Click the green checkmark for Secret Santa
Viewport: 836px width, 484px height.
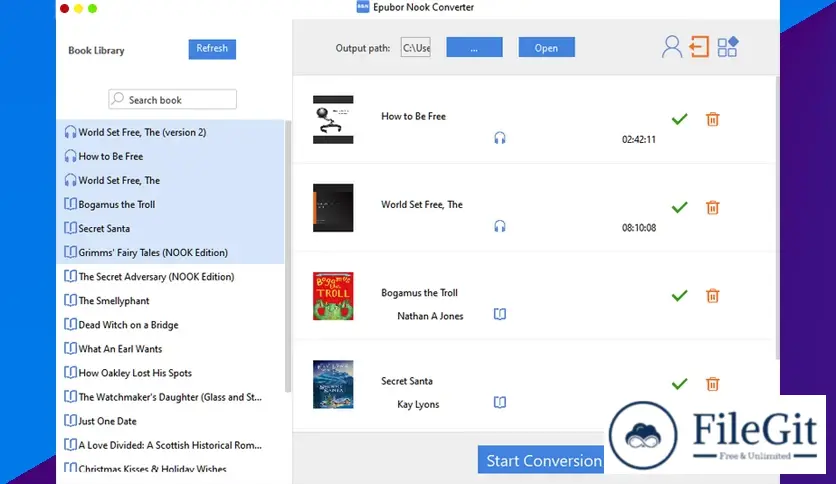tap(679, 384)
